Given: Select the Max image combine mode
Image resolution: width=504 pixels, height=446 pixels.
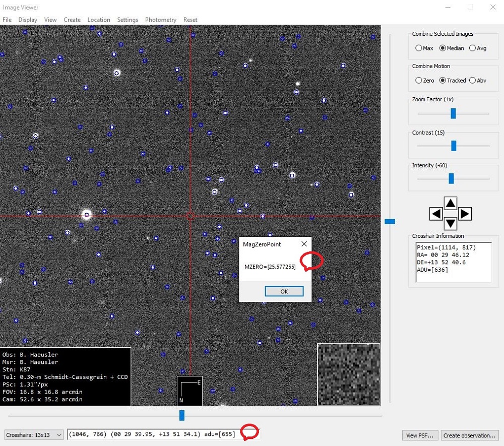Looking at the screenshot, I should [x=418, y=48].
